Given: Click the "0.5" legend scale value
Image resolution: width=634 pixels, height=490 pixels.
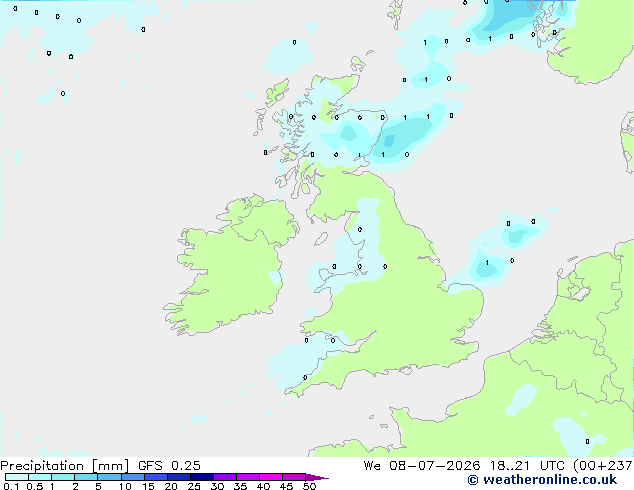Looking at the screenshot, I should 35,486.
